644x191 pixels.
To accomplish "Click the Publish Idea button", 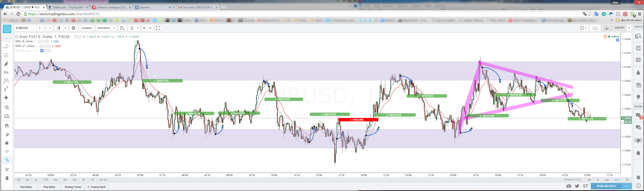I will click(x=606, y=186).
